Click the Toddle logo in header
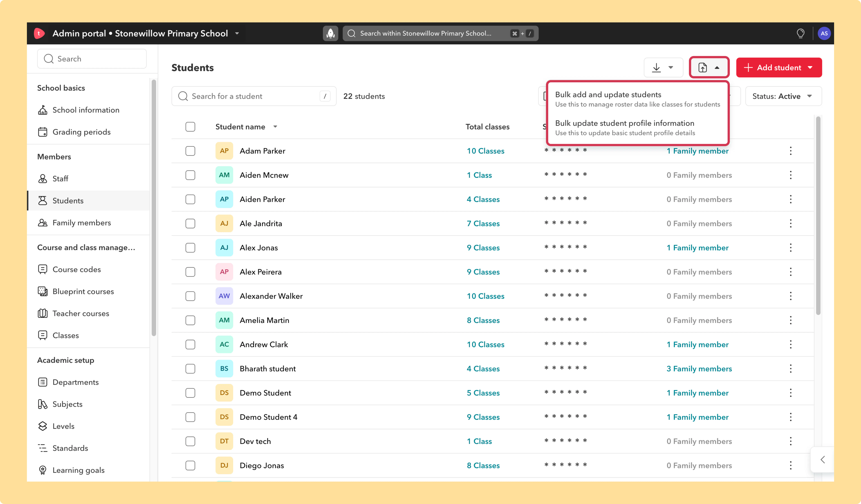861x504 pixels. pos(39,33)
